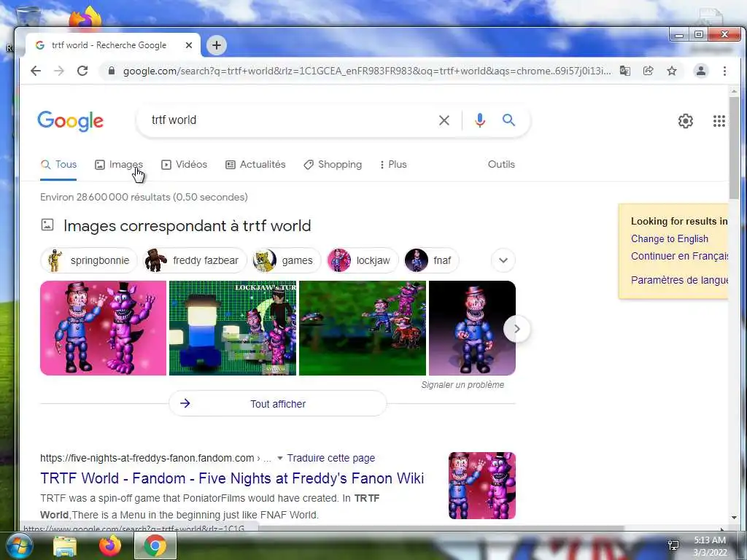Open the green forest scene image

click(363, 328)
